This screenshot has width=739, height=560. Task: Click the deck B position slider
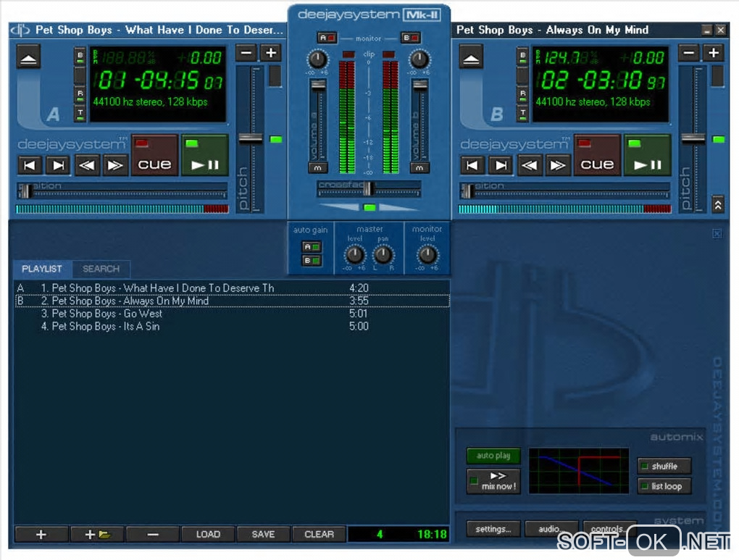pyautogui.click(x=564, y=191)
